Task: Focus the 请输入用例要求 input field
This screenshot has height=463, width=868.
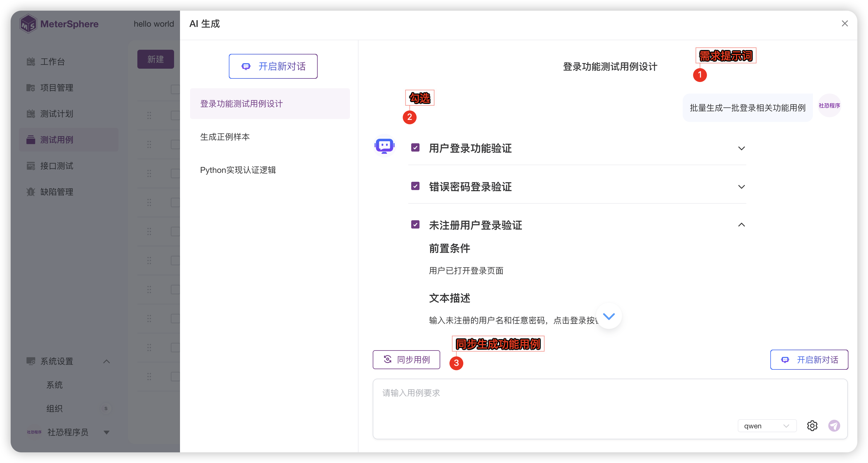Action: [x=610, y=409]
